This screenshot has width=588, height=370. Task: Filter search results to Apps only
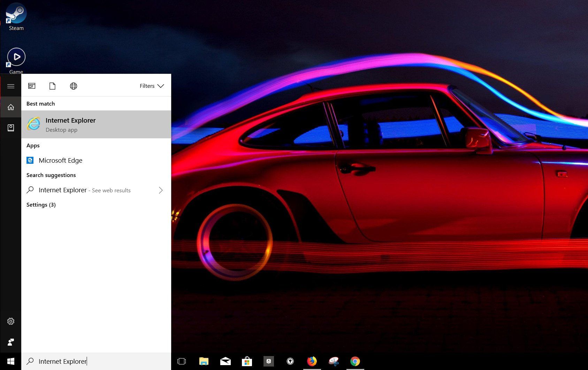tap(32, 86)
